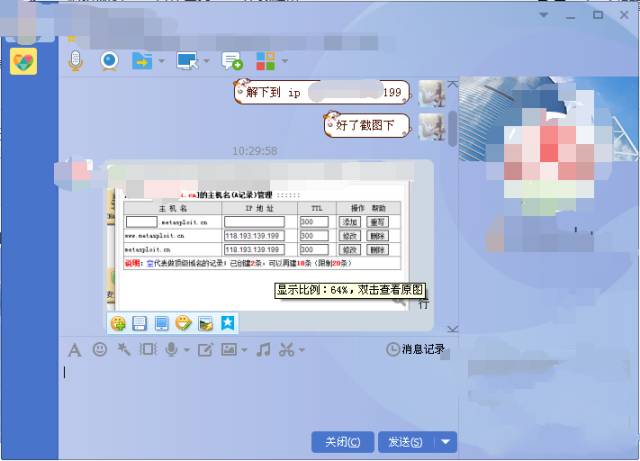Viewport: 640px width, 461px height.
Task: Open the received DNS record screenshot image
Action: tap(262, 245)
